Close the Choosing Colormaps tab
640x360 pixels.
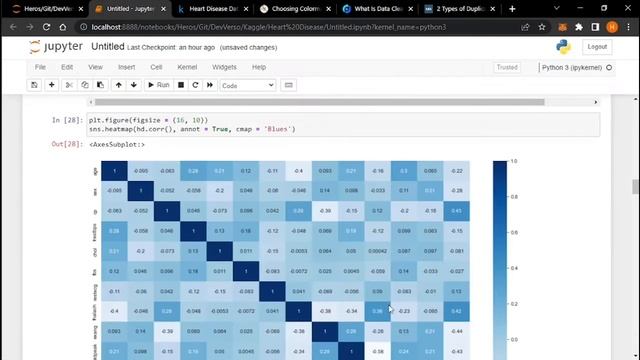pos(328,9)
